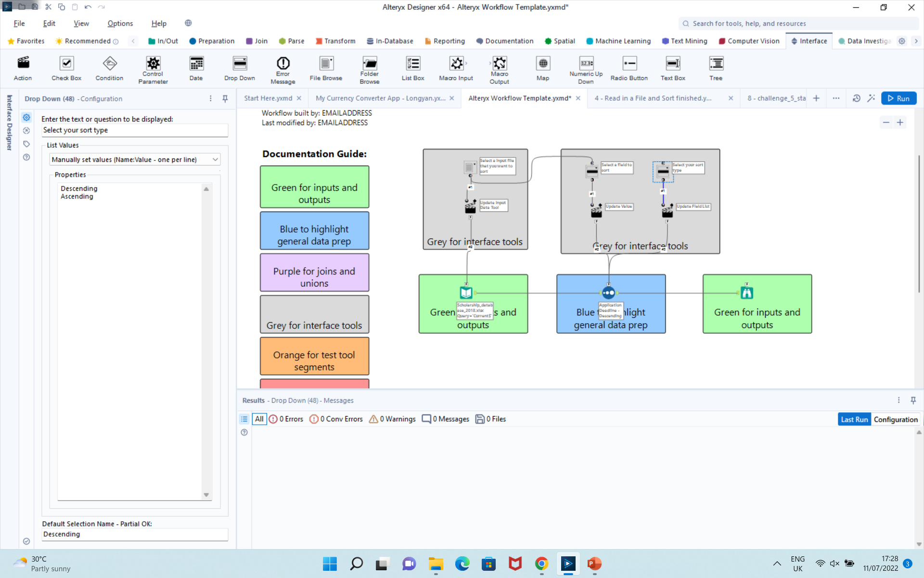
Task: Select the Folder Browse tool icon
Action: click(370, 63)
